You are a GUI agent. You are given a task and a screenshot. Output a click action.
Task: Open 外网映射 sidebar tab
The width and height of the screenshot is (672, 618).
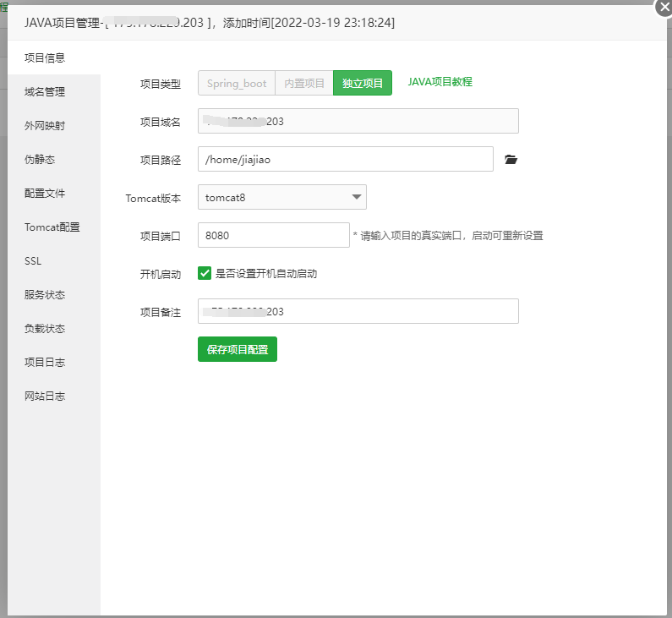coord(54,126)
